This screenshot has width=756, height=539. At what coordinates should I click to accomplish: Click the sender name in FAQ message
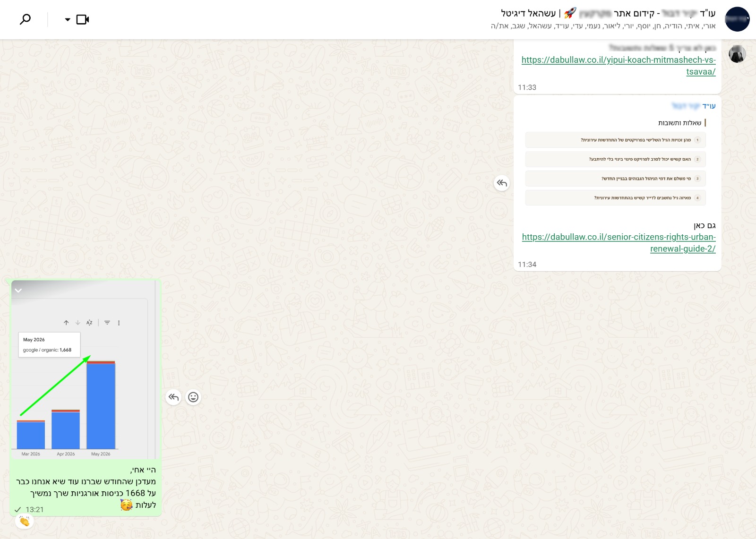click(x=694, y=106)
